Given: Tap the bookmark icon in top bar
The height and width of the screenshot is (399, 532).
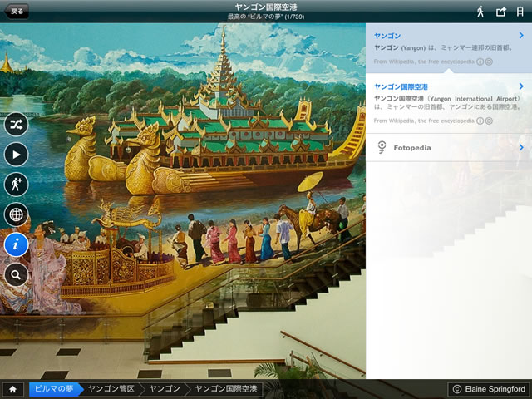Looking at the screenshot, I should click(520, 12).
